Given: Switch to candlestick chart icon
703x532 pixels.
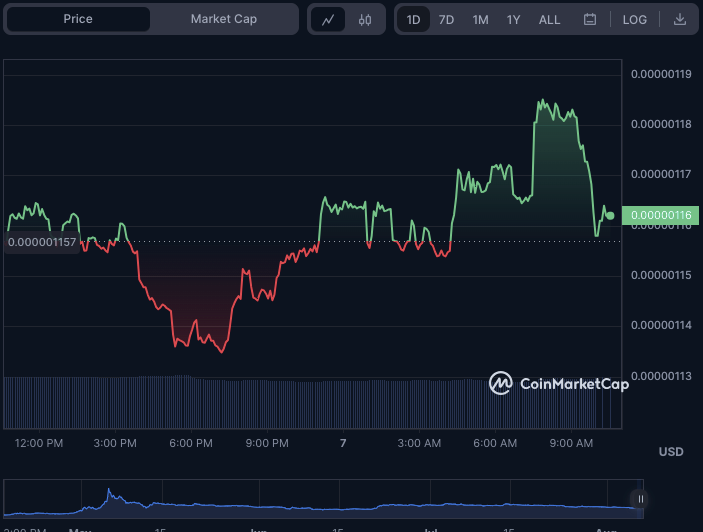Looking at the screenshot, I should coord(365,19).
